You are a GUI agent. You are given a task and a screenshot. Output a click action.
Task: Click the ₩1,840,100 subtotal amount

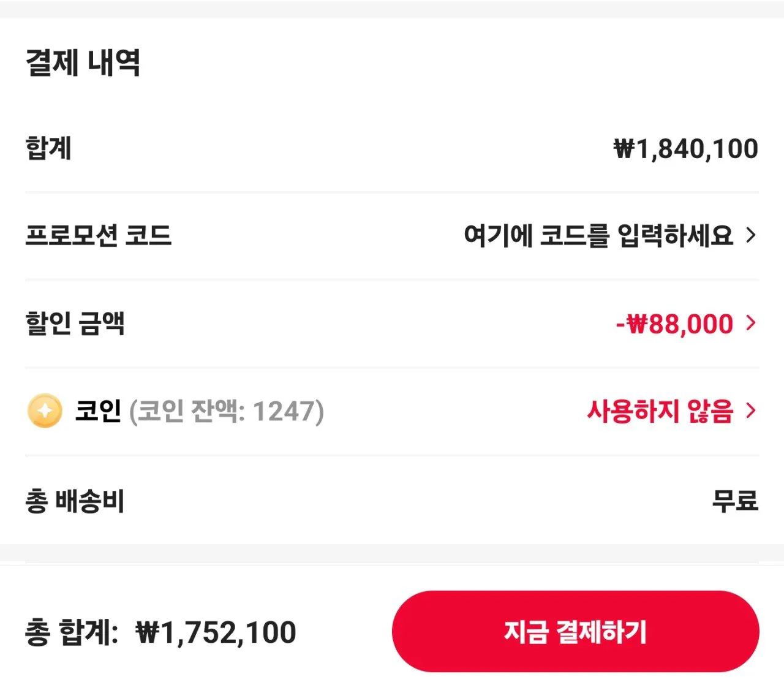tap(685, 148)
